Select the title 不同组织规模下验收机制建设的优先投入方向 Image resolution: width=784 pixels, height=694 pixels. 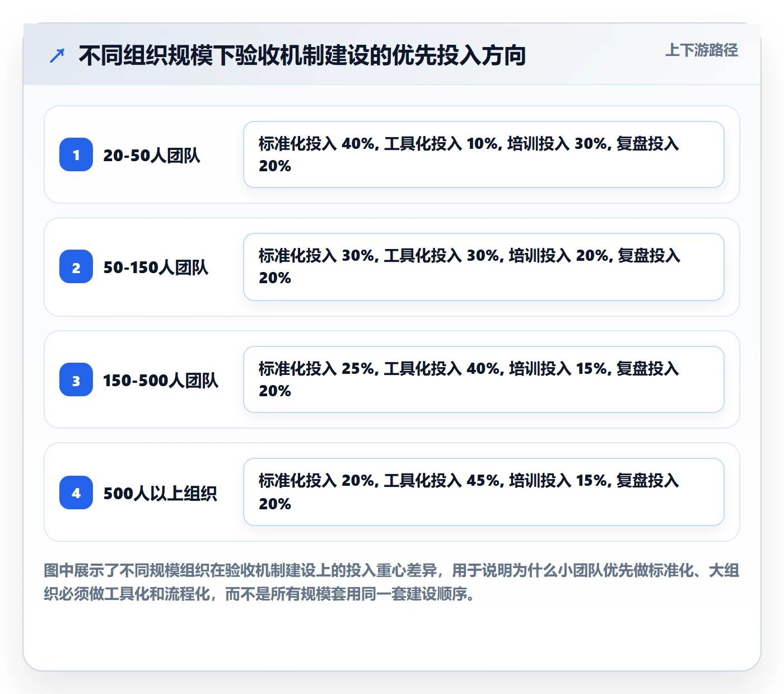point(302,55)
